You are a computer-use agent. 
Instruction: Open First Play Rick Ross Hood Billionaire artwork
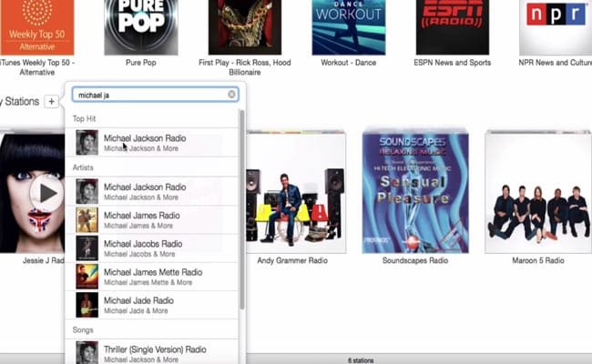coord(245,27)
